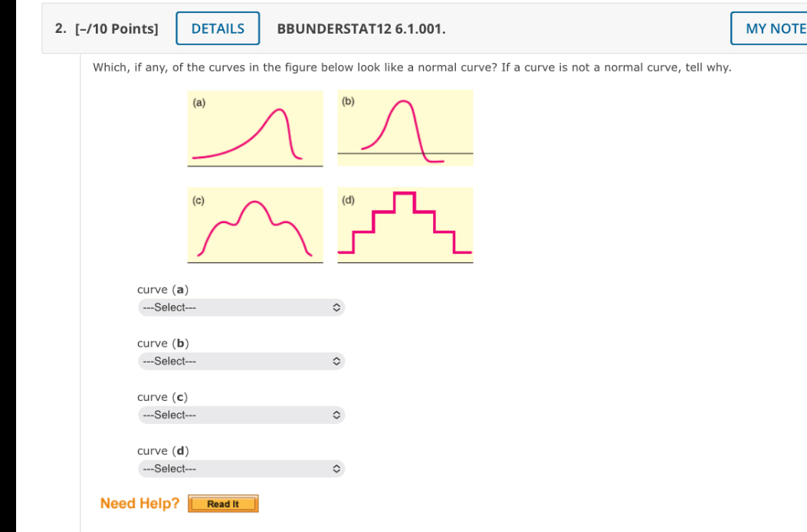Open the curve (b) select dropdown
The height and width of the screenshot is (532, 807).
coord(241,361)
